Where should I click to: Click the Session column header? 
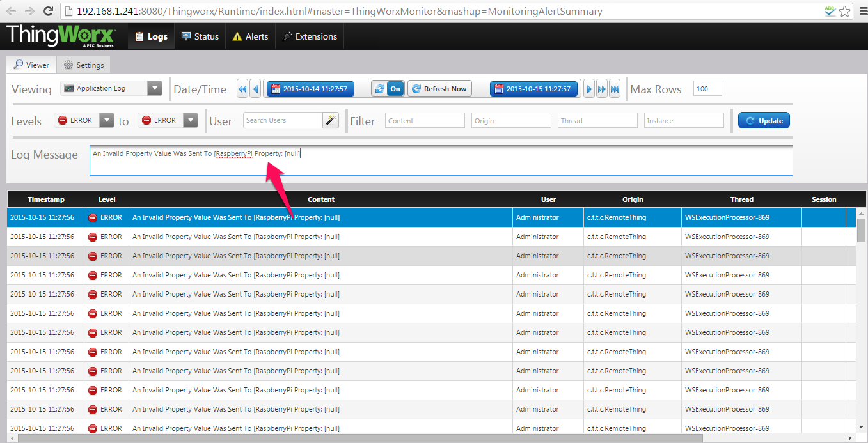824,199
